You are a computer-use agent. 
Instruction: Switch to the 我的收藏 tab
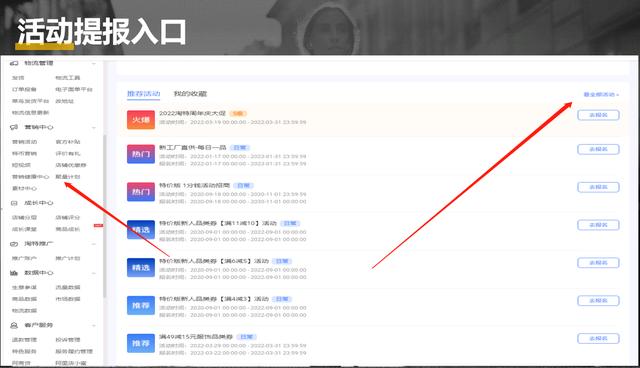point(190,94)
